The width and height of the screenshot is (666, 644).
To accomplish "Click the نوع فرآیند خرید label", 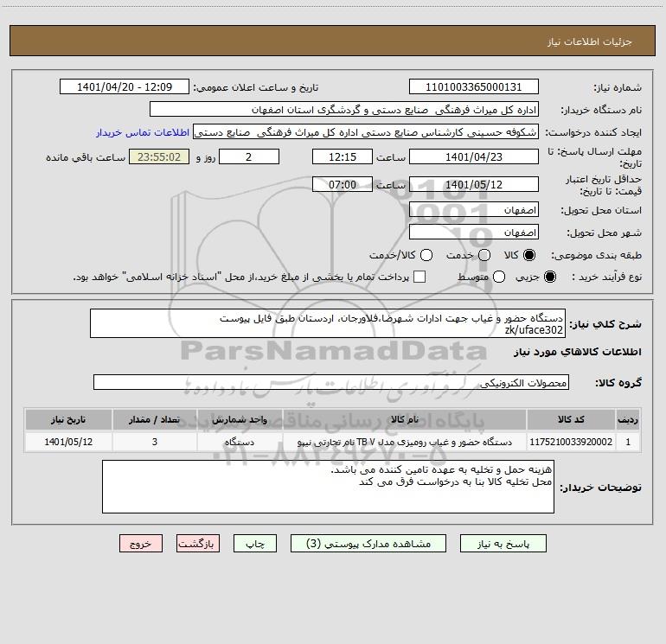I will pos(606,277).
